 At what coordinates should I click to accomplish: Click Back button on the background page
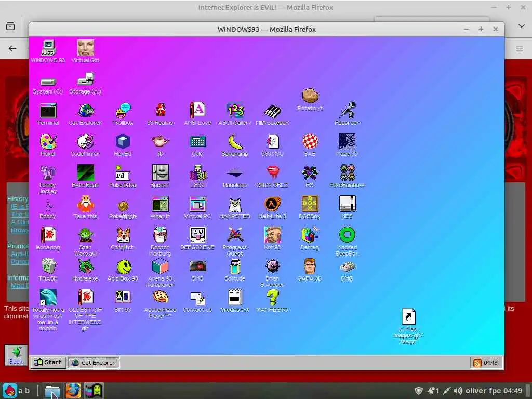(x=16, y=355)
